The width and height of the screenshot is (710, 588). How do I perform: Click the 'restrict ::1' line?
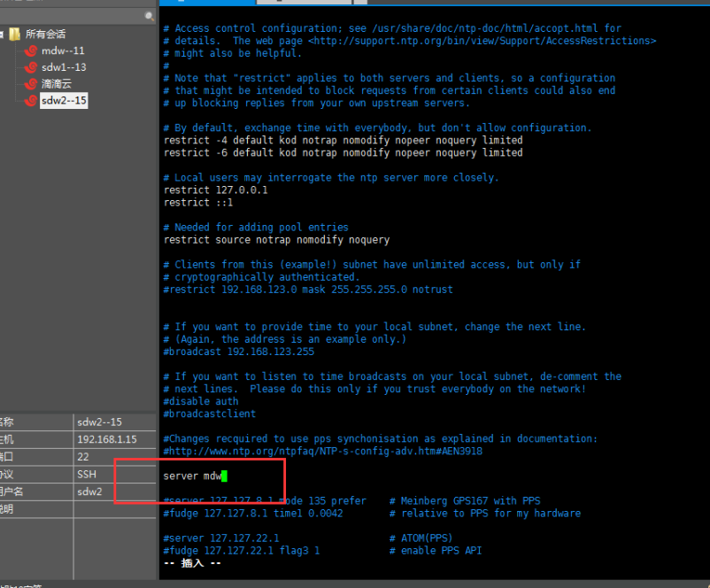tap(198, 203)
